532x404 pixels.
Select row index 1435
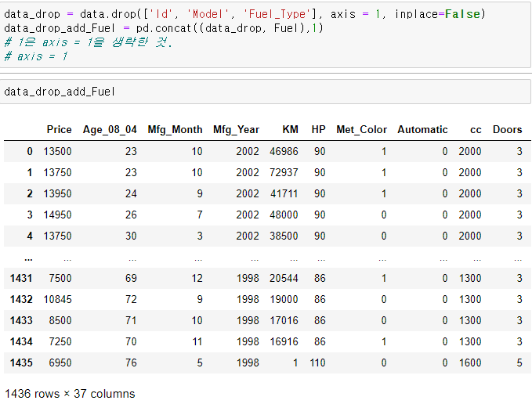coord(21,363)
